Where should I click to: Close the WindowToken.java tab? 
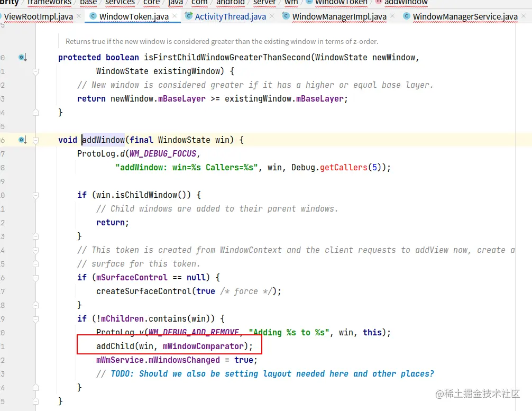(x=175, y=16)
